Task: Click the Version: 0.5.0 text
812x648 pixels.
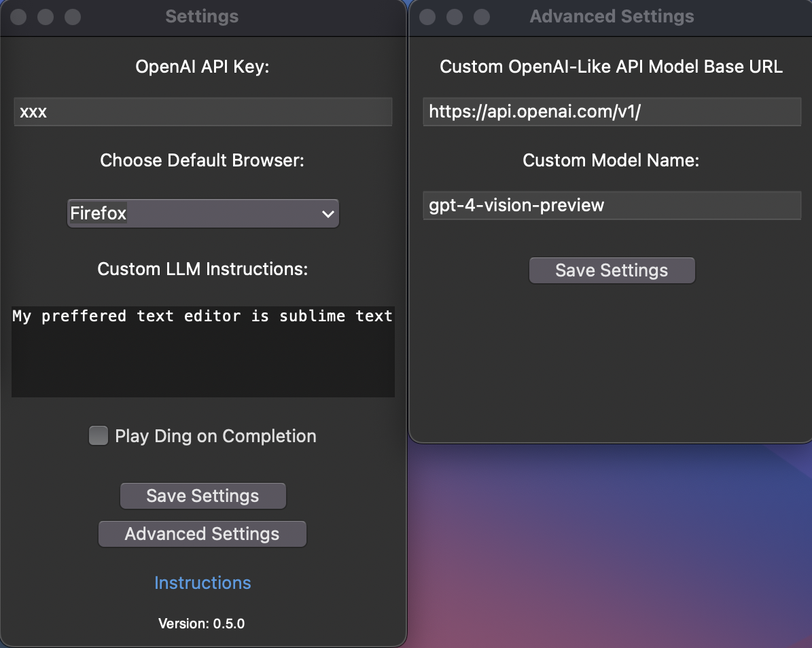Action: click(201, 624)
